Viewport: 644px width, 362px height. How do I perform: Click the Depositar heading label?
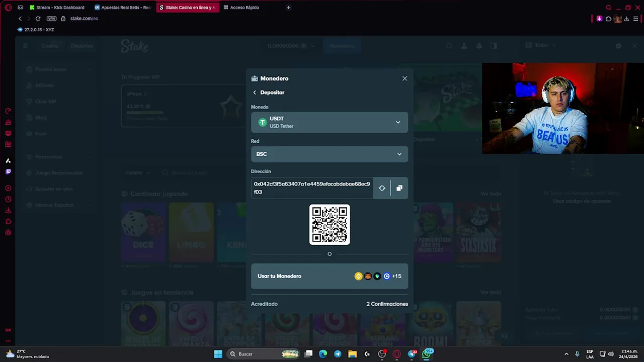pyautogui.click(x=272, y=93)
